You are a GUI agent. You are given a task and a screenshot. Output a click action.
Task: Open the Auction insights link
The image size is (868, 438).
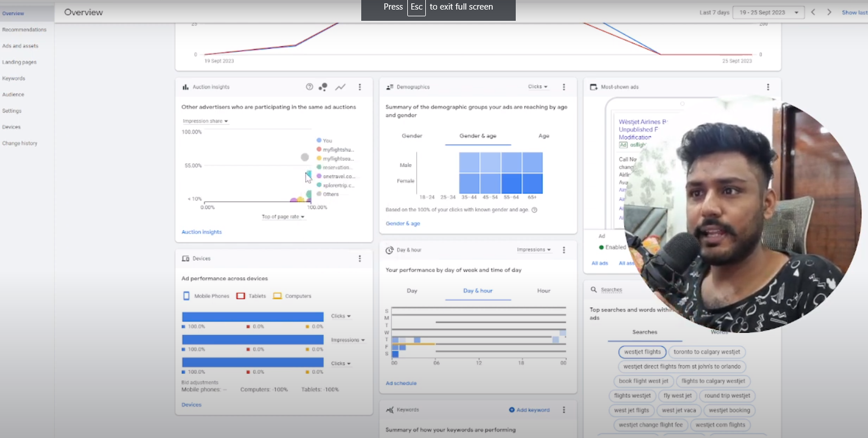(x=202, y=232)
